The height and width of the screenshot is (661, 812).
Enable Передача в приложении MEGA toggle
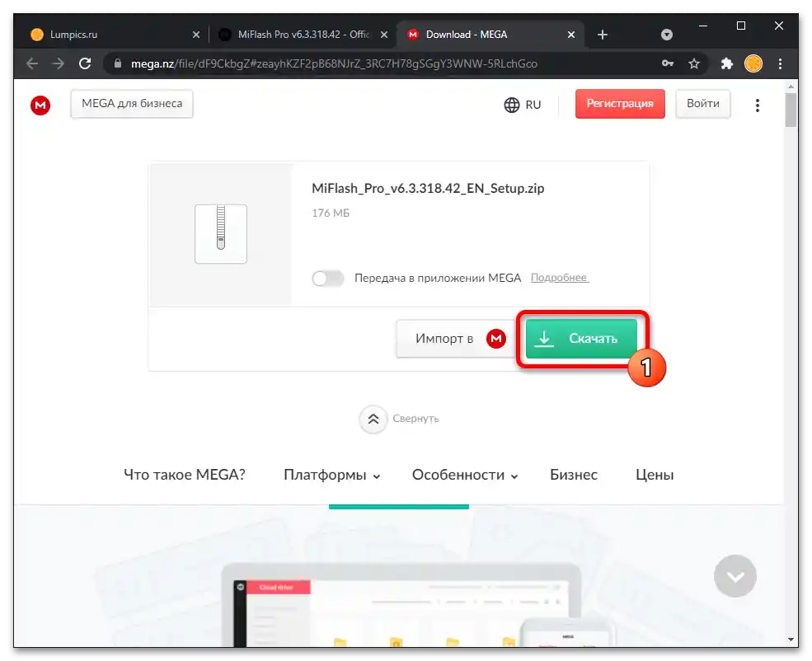click(327, 279)
